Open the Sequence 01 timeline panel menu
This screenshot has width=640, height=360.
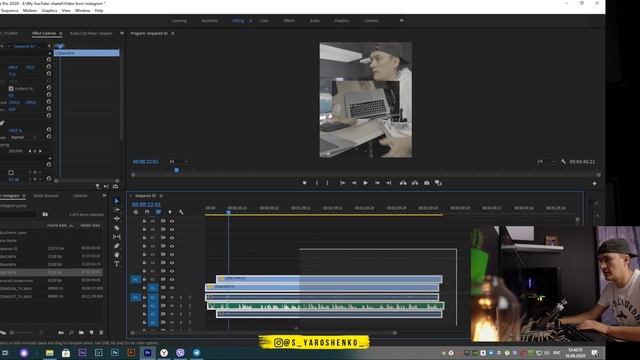pyautogui.click(x=161, y=196)
